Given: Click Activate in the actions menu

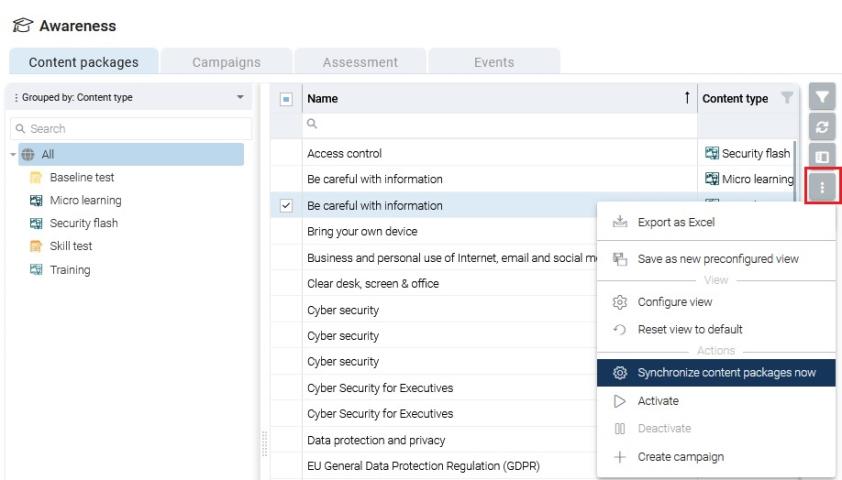Looking at the screenshot, I should [x=658, y=401].
